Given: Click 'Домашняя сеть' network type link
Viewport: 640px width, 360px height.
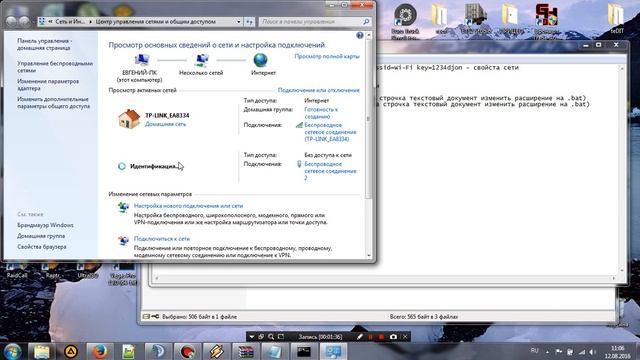Looking at the screenshot, I should [165, 124].
